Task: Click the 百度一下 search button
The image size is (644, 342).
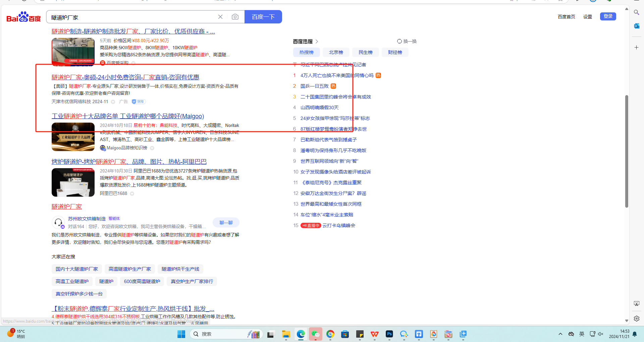Action: click(263, 17)
